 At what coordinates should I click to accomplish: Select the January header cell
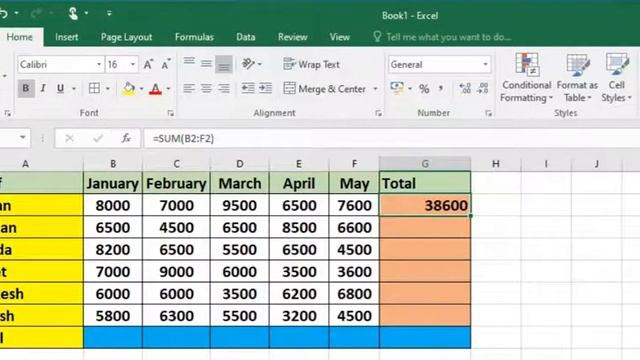pyautogui.click(x=113, y=183)
